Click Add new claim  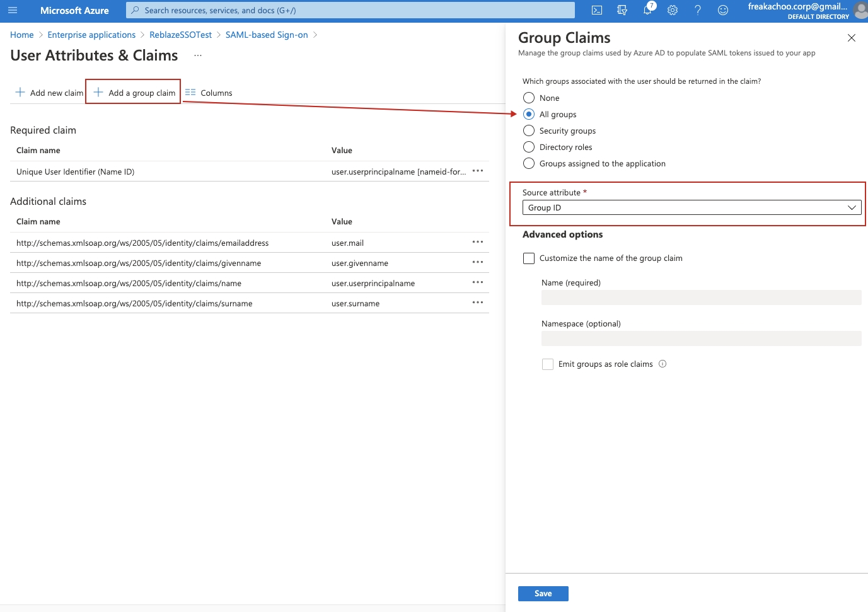click(x=49, y=93)
